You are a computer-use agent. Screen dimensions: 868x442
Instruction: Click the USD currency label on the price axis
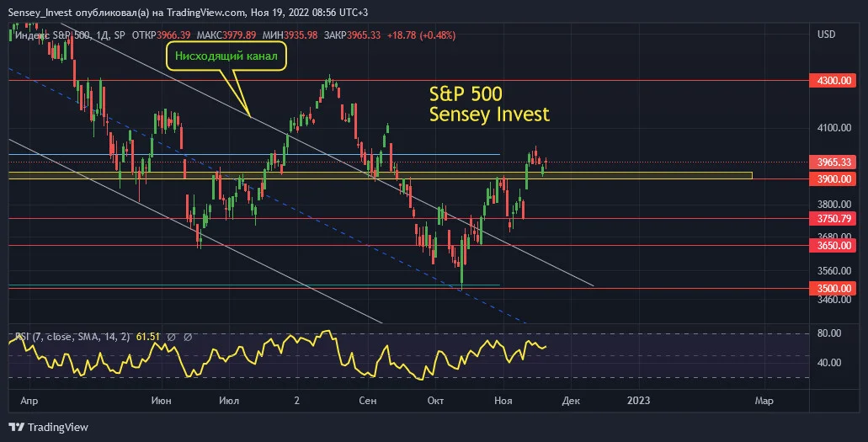827,35
